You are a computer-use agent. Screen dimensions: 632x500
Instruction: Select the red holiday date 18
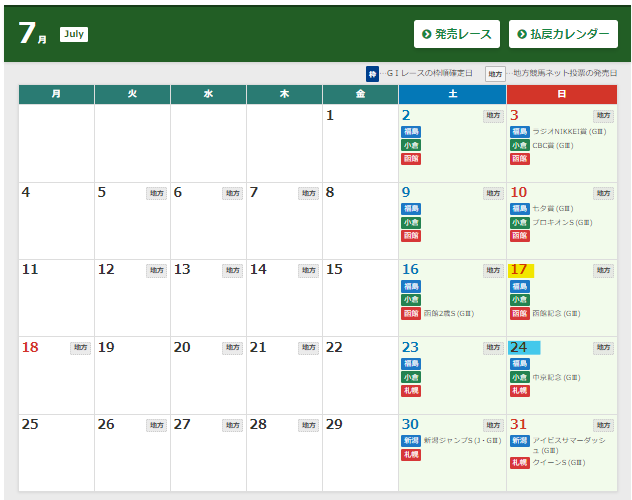pos(30,347)
